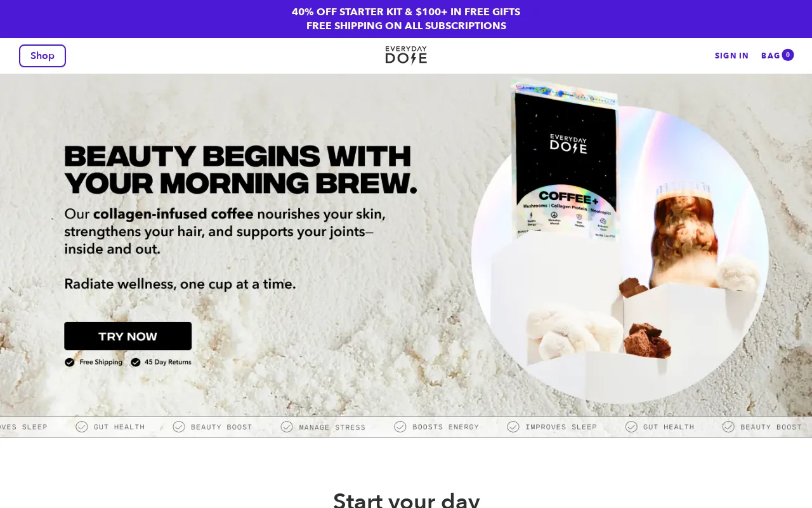The height and width of the screenshot is (508, 812).
Task: Click the Boosts Energy checkmark icon
Action: tap(400, 427)
